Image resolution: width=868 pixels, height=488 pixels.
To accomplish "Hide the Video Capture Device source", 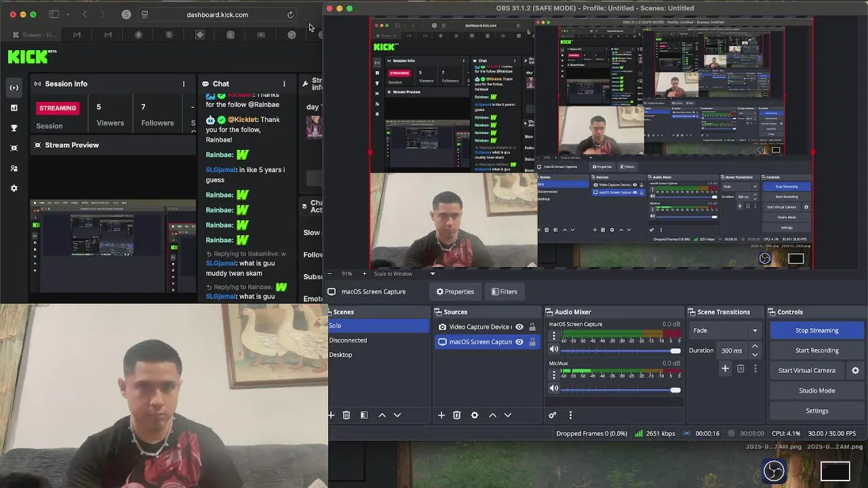I will [519, 327].
